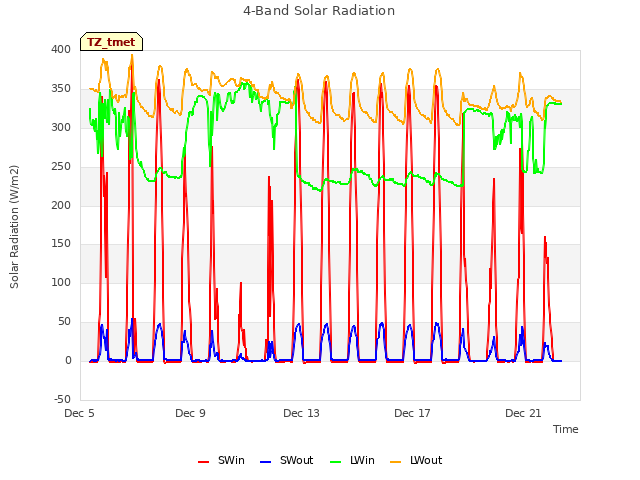Click the 150 y-axis tick label
This screenshot has width=640, height=480.
click(61, 244)
